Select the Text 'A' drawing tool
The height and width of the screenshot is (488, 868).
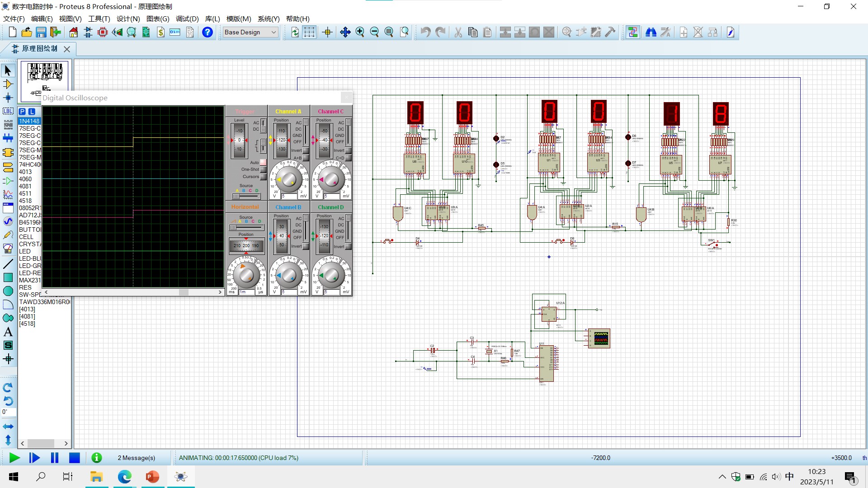tap(8, 332)
